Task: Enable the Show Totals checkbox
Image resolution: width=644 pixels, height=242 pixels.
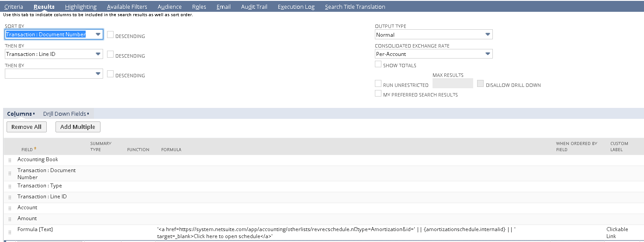Action: click(x=378, y=65)
